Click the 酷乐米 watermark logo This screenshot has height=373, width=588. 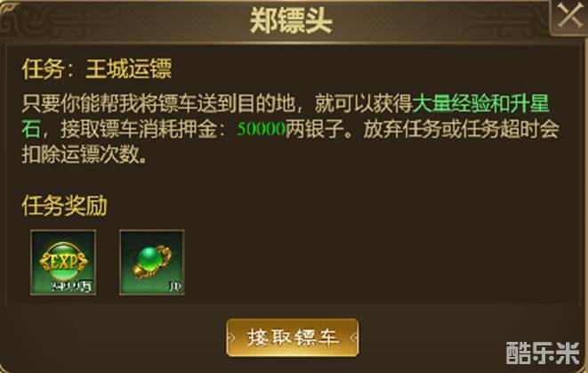point(543,353)
